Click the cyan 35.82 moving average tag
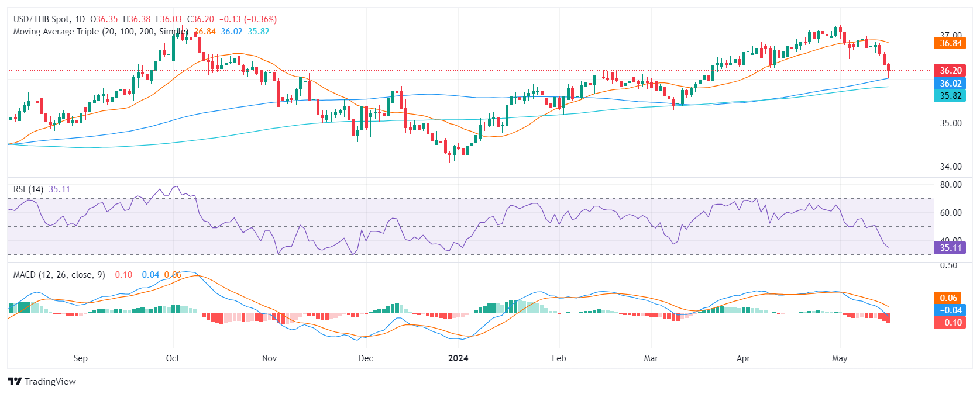 coord(950,96)
